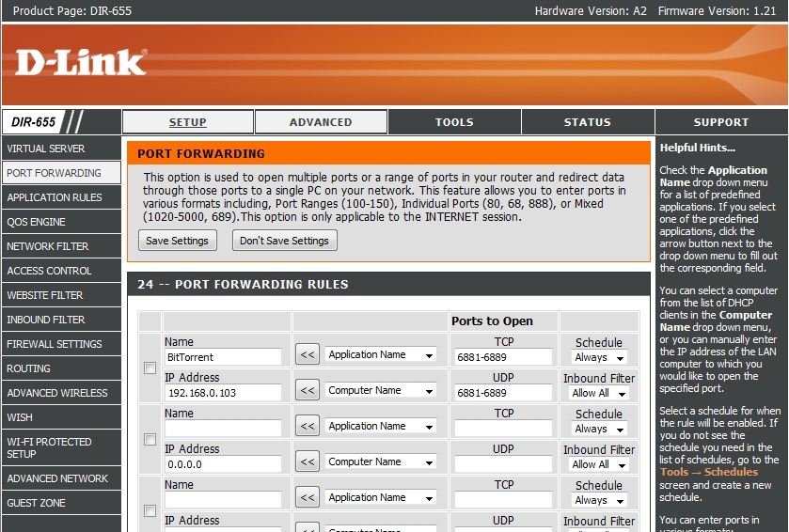Viewport: 789px width, 532px height.
Task: Click the D-Link logo
Action: (81, 62)
